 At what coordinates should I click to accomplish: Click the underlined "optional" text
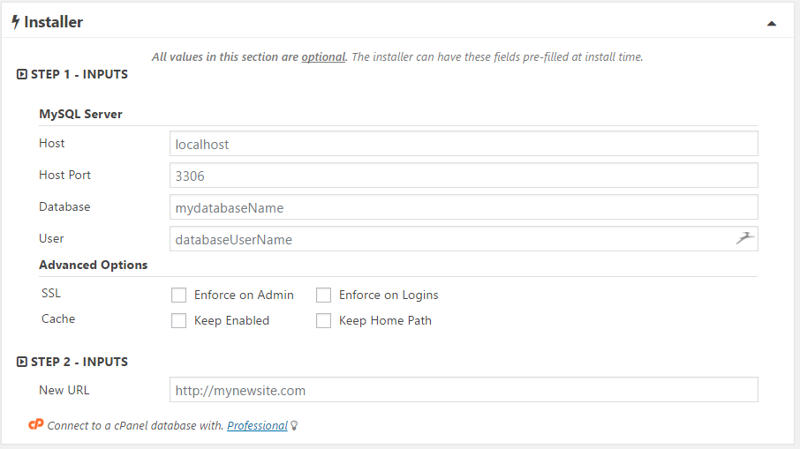point(323,57)
